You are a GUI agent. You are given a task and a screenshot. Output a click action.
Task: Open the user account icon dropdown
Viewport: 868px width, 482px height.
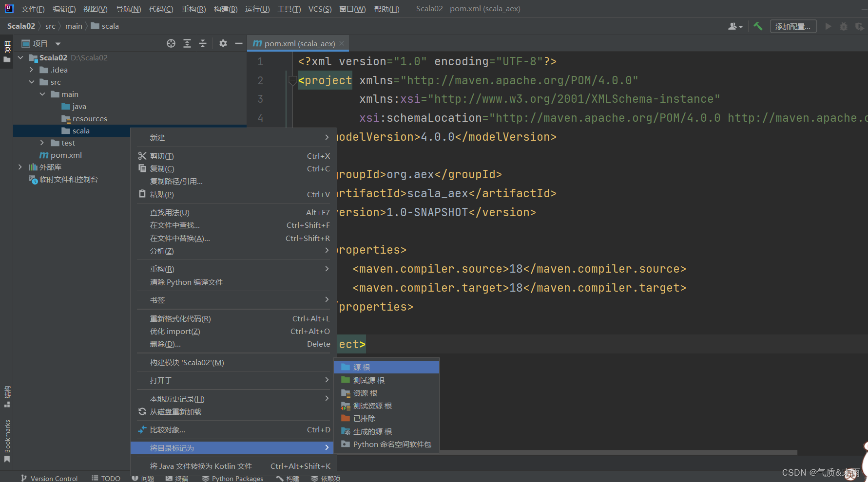click(x=735, y=26)
